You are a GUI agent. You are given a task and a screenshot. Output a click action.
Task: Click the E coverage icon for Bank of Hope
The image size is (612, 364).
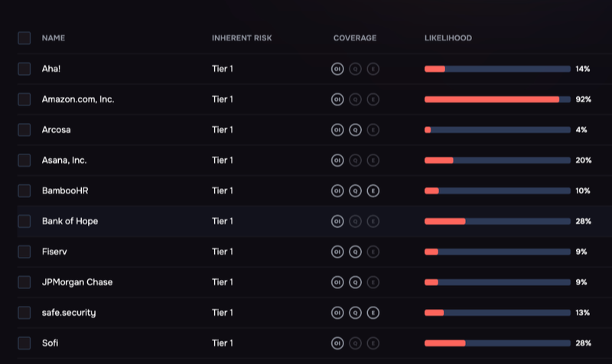click(x=373, y=221)
